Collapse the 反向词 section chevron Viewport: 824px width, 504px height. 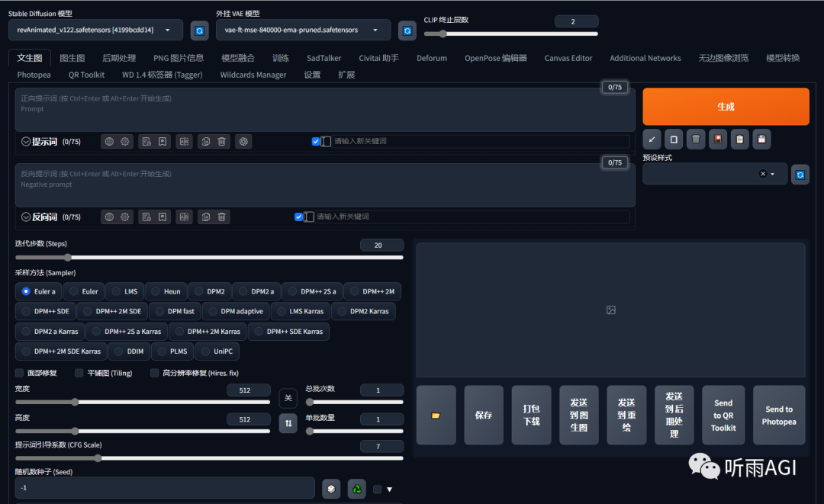tap(26, 217)
